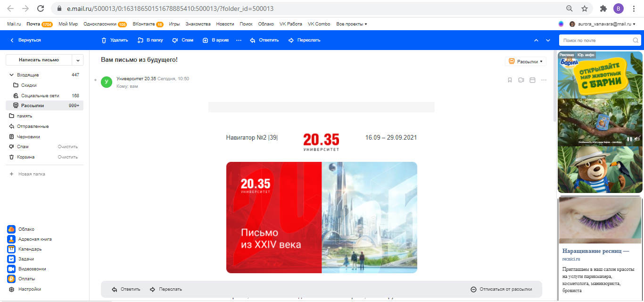Click the sender avatar with letter У

pyautogui.click(x=107, y=82)
